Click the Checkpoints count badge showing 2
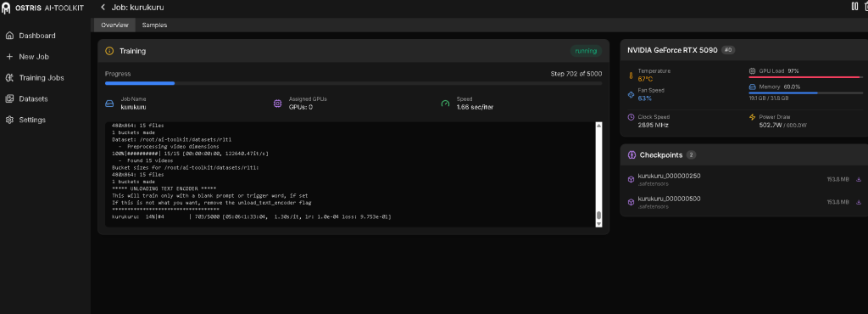The height and width of the screenshot is (314, 868). pos(692,155)
